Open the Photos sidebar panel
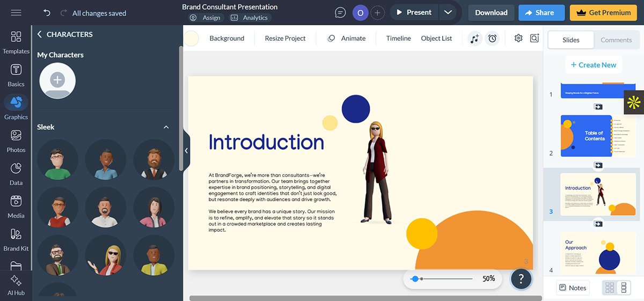The image size is (644, 301). (x=16, y=141)
